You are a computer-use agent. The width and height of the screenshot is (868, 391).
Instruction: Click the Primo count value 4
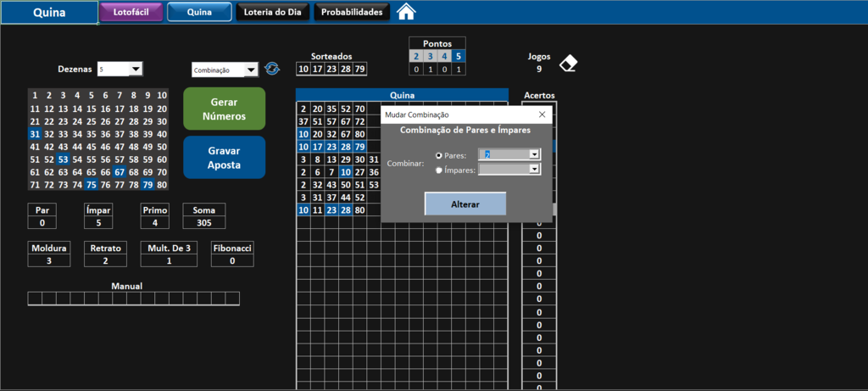point(154,222)
